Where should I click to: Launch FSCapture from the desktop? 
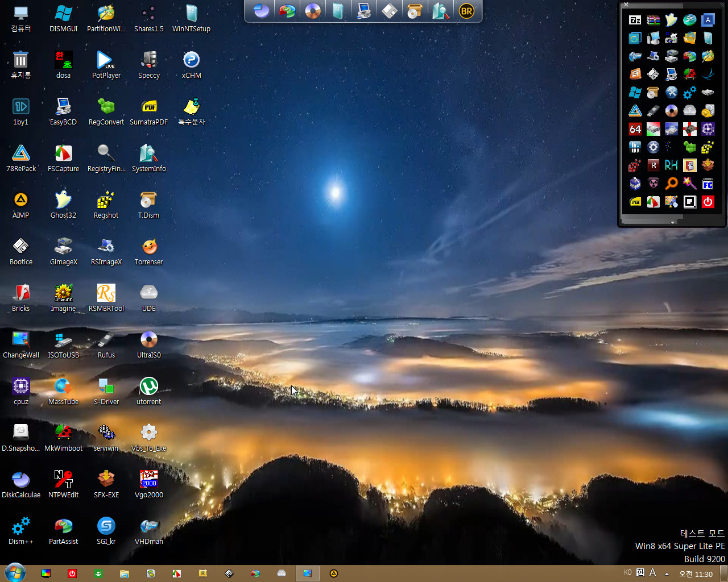tap(63, 159)
